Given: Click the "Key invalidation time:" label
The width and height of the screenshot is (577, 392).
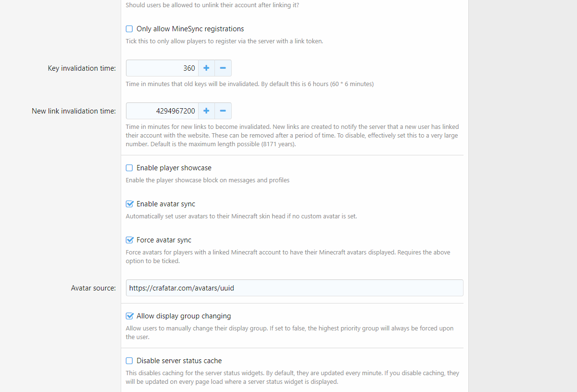Looking at the screenshot, I should 82,68.
